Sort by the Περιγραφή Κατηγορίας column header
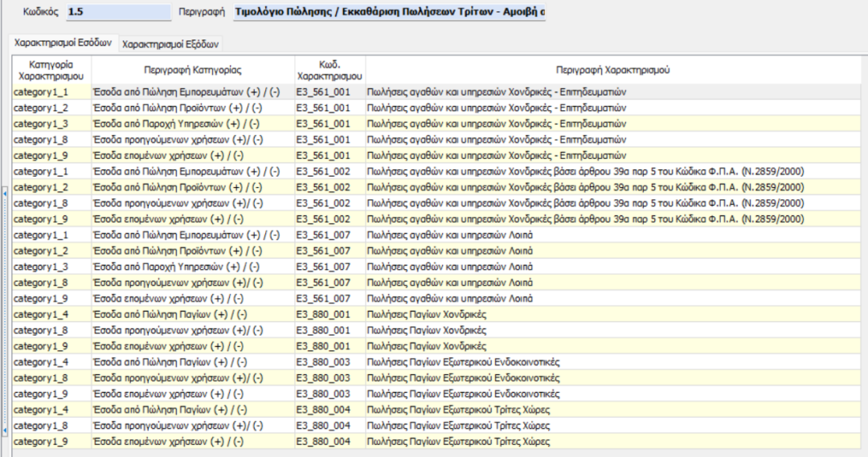868x457 pixels. 193,70
